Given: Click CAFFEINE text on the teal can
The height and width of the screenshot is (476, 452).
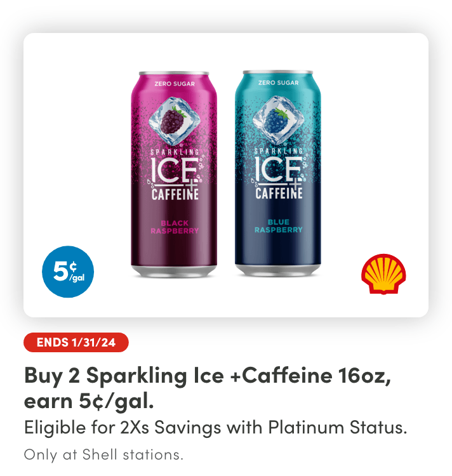Looking at the screenshot, I should coord(279,194).
